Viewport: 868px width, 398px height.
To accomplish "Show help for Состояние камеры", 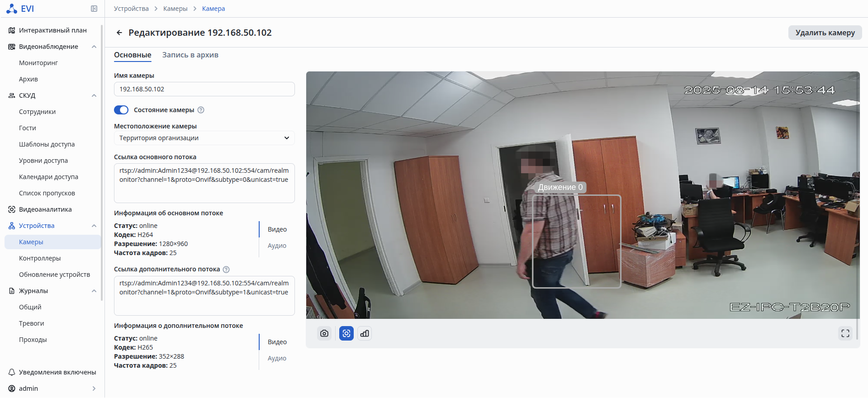I will click(201, 110).
